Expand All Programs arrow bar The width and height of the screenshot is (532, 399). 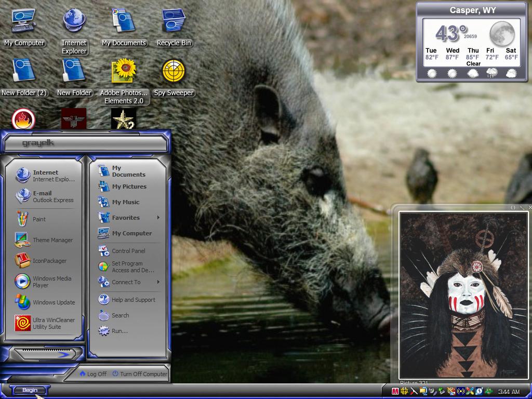(45, 354)
